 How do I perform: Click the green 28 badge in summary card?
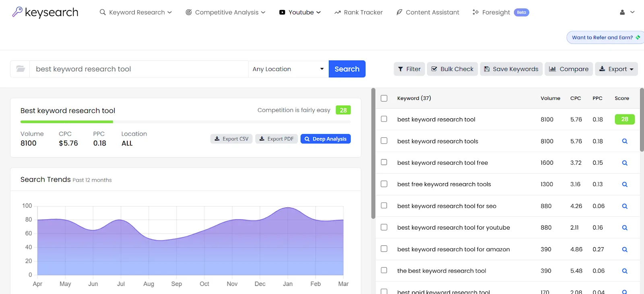point(343,110)
